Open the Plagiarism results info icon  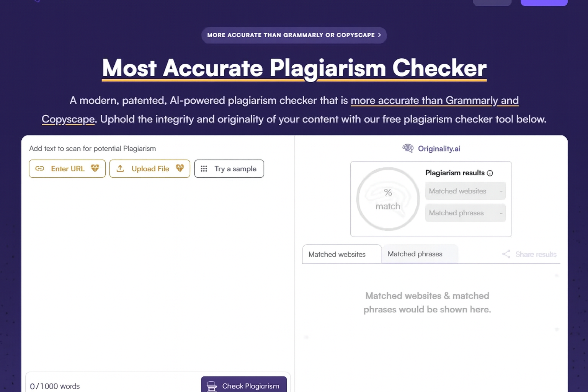pyautogui.click(x=490, y=173)
